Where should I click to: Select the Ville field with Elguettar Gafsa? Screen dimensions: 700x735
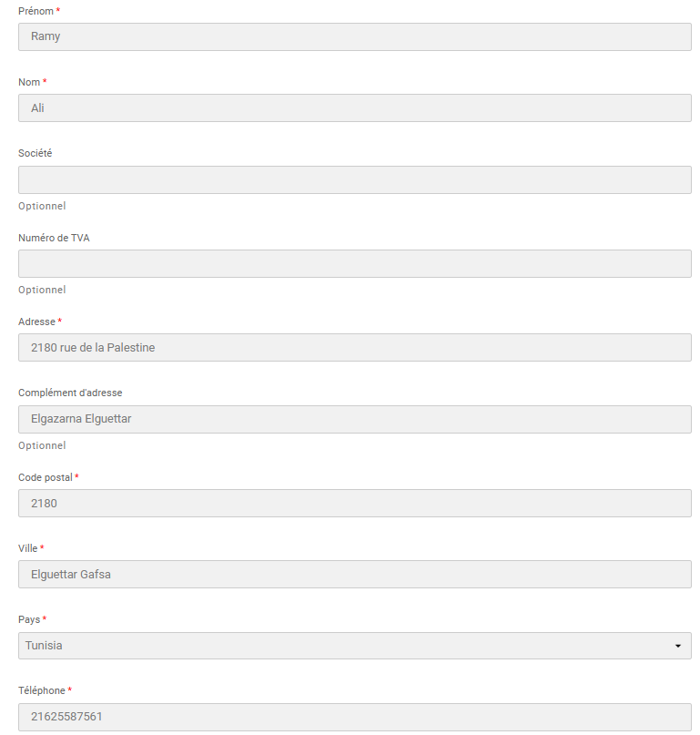354,574
